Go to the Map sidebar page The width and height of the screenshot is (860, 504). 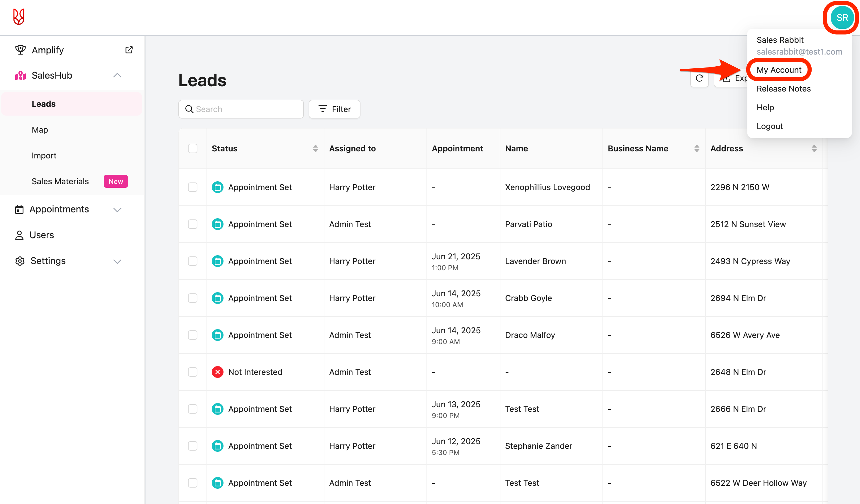40,130
